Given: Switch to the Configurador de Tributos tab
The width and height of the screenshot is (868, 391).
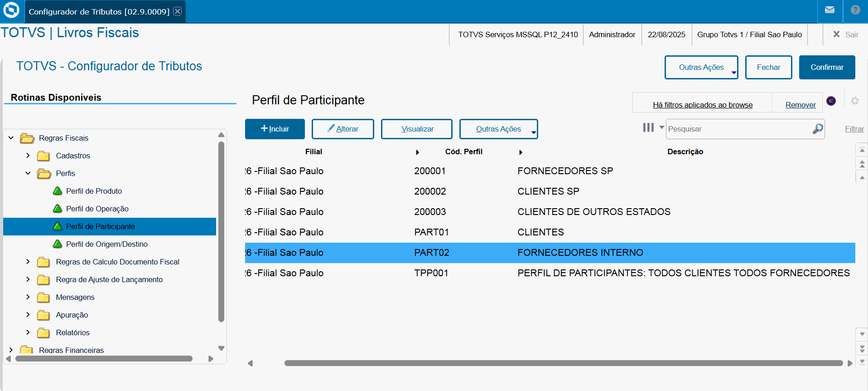Looking at the screenshot, I should (x=99, y=11).
